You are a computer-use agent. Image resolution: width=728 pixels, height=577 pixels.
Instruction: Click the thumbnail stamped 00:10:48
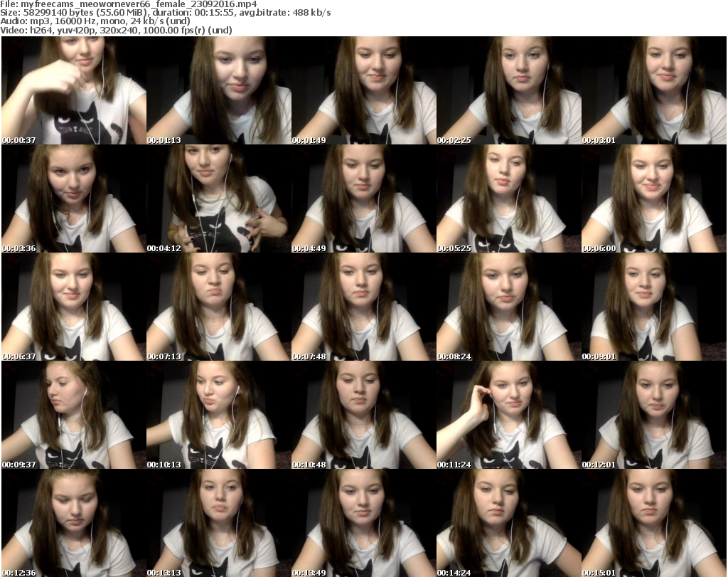click(364, 415)
